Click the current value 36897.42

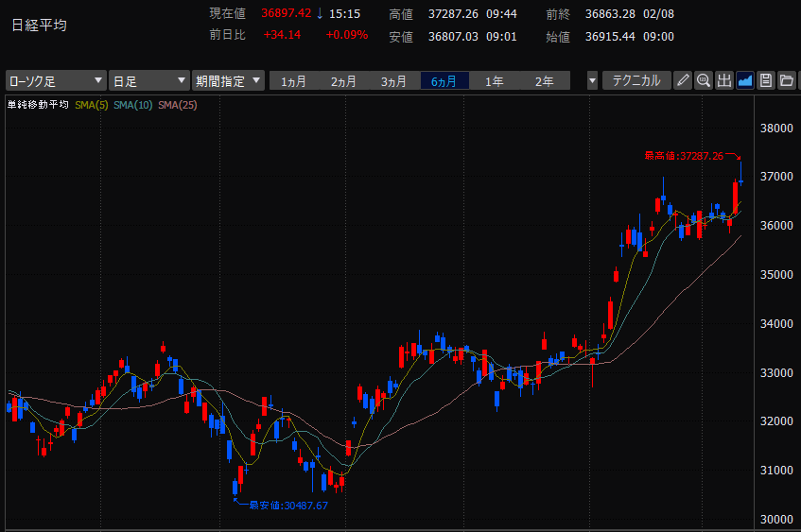click(286, 13)
